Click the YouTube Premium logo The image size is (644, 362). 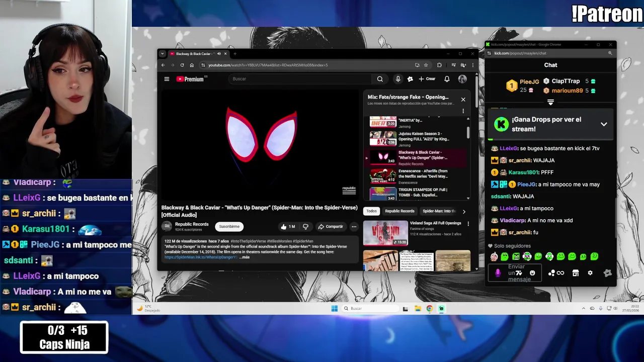pyautogui.click(x=190, y=79)
